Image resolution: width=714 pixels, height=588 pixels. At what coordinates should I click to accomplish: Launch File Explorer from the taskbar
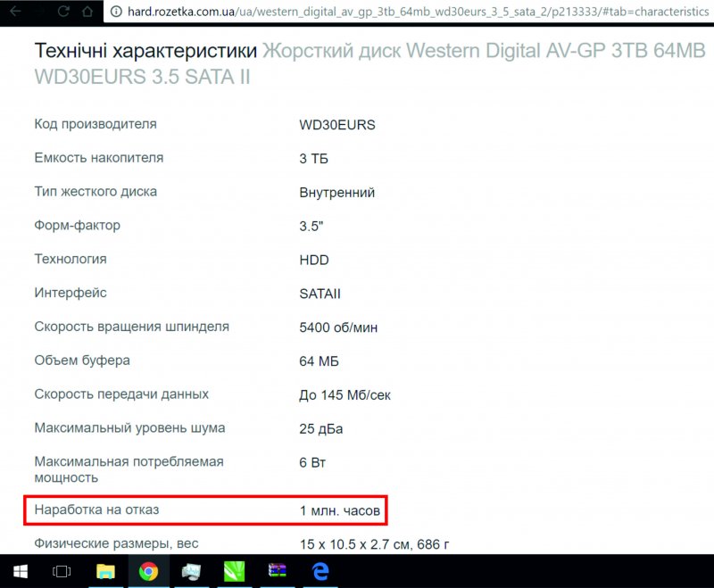pyautogui.click(x=105, y=571)
